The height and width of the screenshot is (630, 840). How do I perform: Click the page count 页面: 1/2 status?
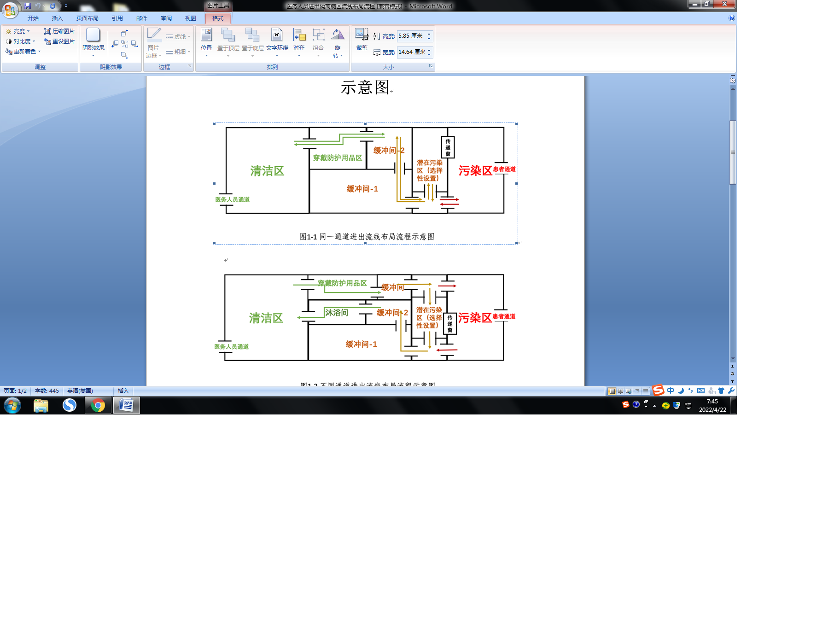15,391
